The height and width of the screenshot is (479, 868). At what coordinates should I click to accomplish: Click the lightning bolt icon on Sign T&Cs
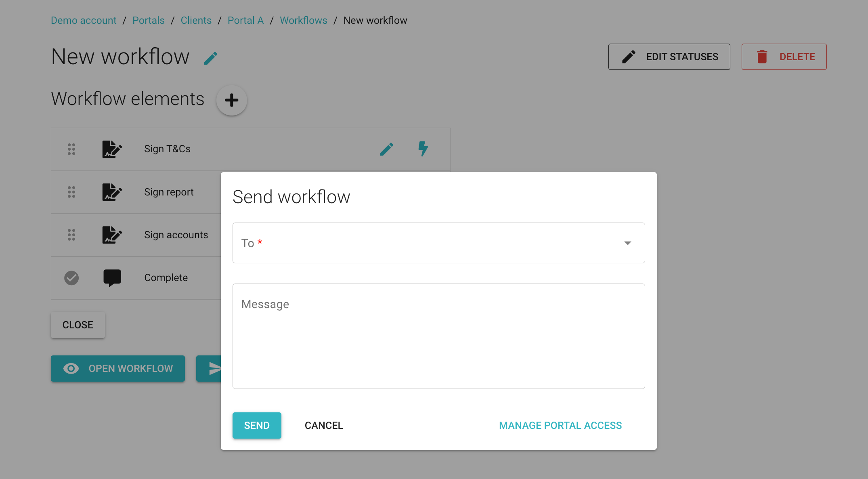tap(423, 149)
